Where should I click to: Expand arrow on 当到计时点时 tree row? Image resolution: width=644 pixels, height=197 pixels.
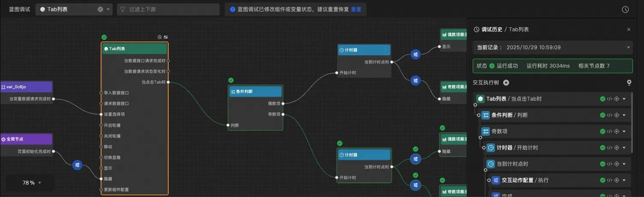(x=624, y=164)
